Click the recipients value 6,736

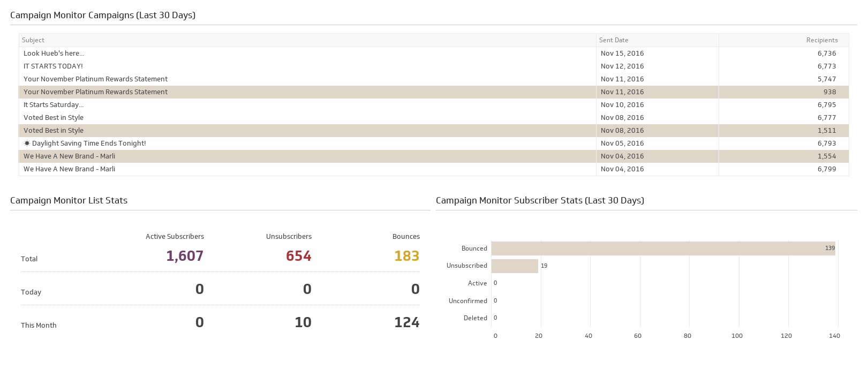(x=827, y=54)
